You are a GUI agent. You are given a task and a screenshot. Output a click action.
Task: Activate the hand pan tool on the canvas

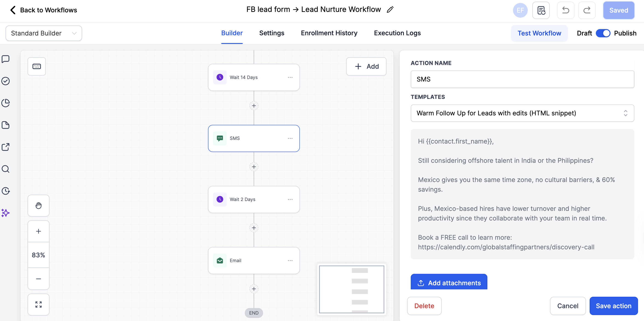[39, 205]
